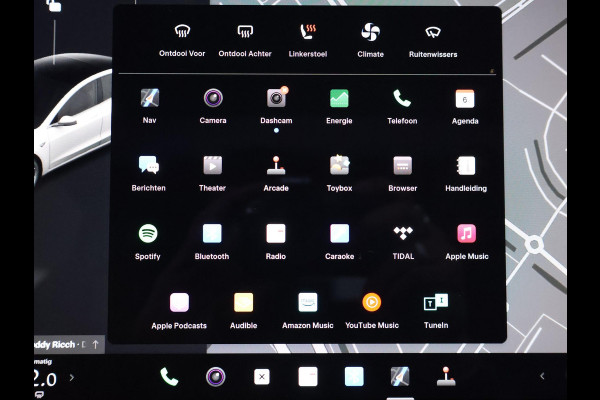Expand the media player up arrow

coord(96,344)
